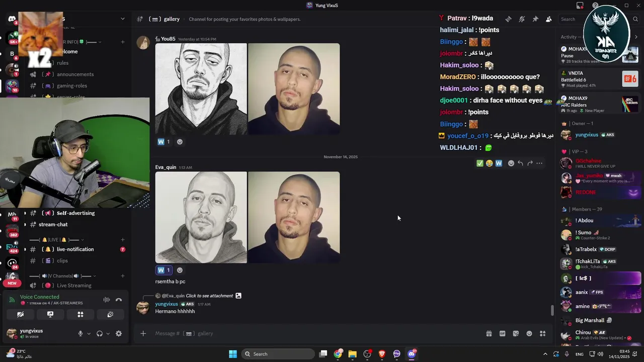Open the Self-advertising channel
This screenshot has height=362, width=644.
[x=75, y=213]
